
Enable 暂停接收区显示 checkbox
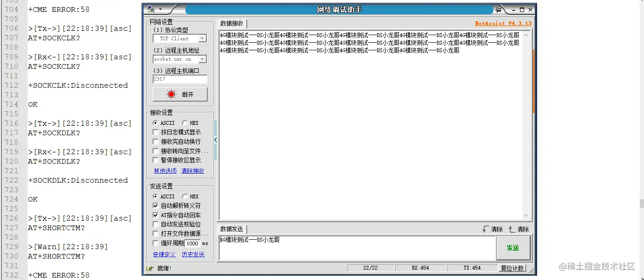tap(155, 160)
